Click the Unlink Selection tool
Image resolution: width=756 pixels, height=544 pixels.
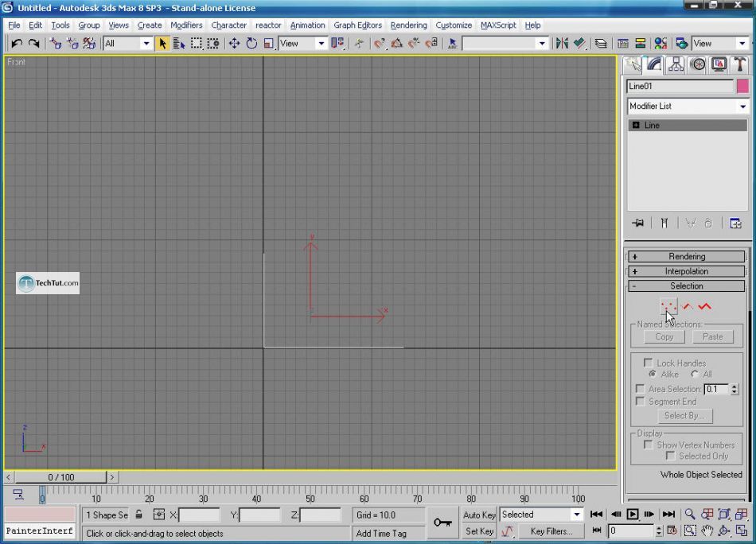tap(72, 44)
